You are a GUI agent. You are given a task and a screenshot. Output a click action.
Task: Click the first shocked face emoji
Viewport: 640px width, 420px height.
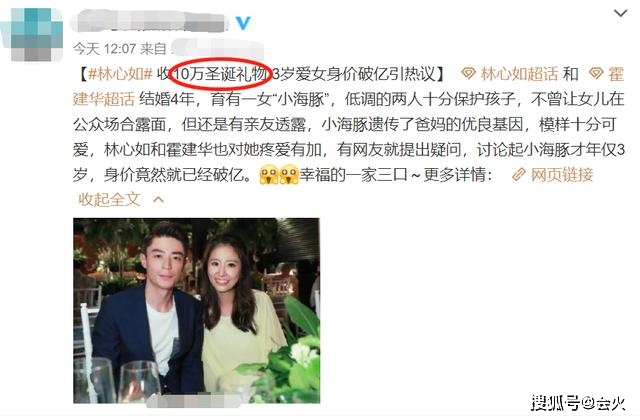coord(269,175)
